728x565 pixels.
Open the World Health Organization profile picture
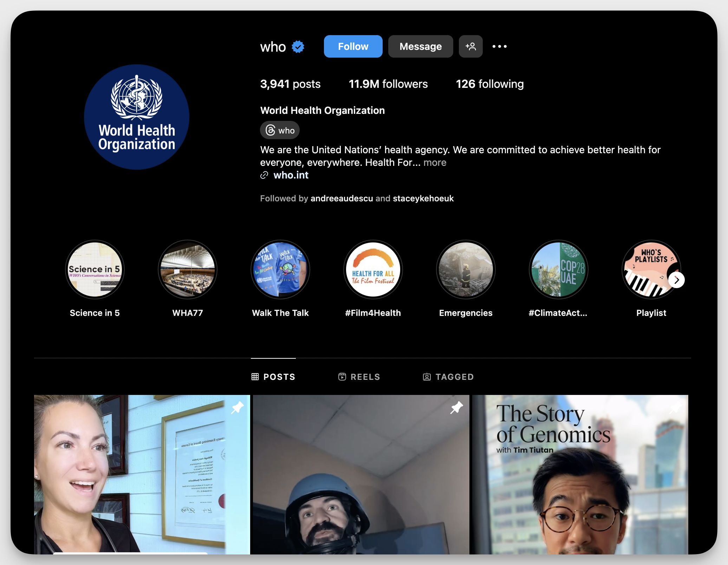pyautogui.click(x=137, y=117)
